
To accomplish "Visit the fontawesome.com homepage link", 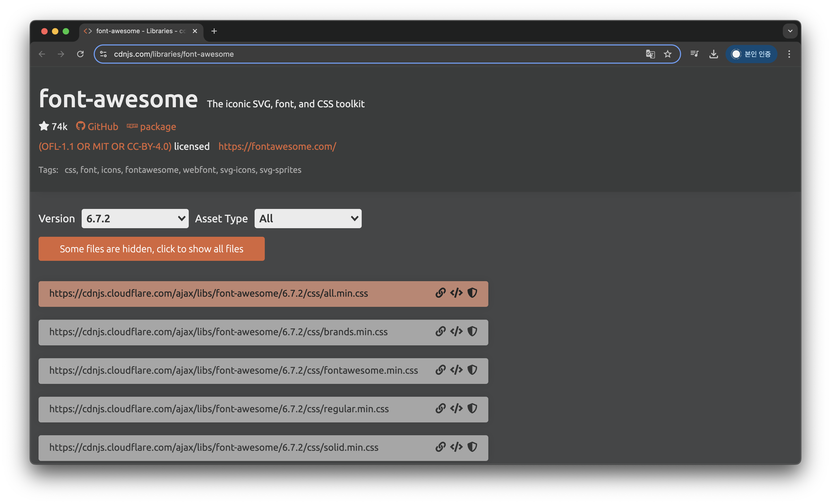I will 277,146.
